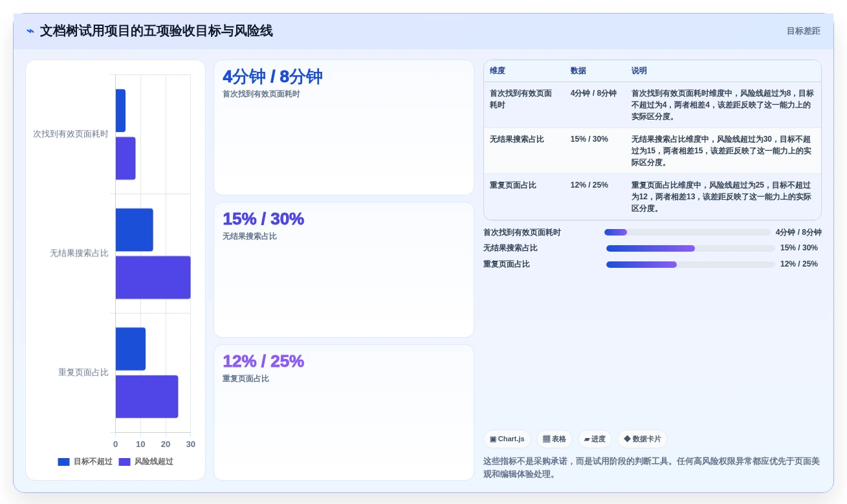Select the 重复页面占比 table row name
The width and height of the screenshot is (847, 504).
coord(513,185)
